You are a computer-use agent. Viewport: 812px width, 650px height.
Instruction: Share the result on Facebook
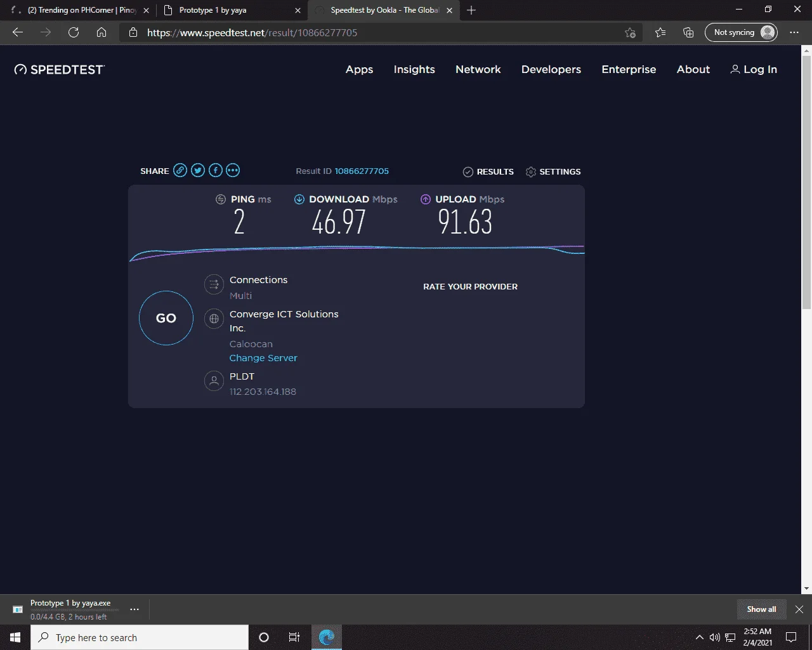pyautogui.click(x=216, y=170)
